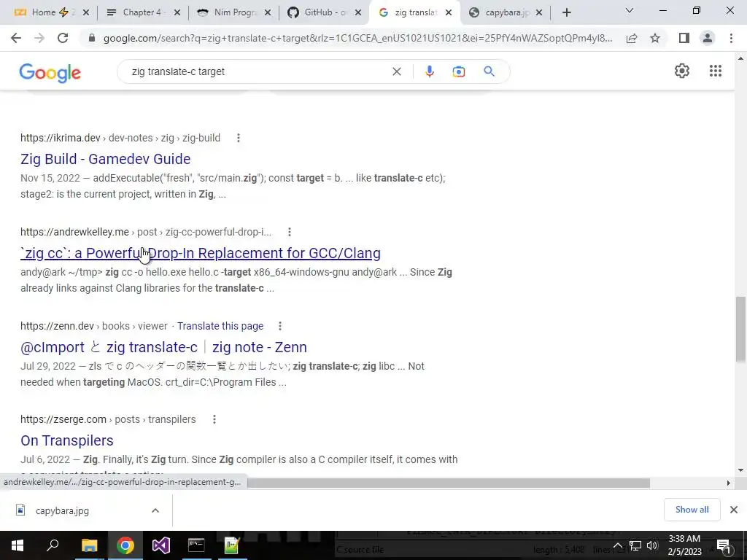Share this page via address bar icon

tap(632, 38)
